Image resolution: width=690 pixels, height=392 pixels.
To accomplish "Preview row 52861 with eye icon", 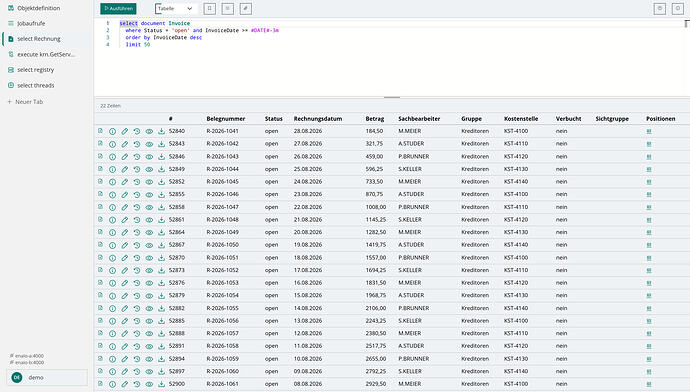I will pyautogui.click(x=149, y=220).
